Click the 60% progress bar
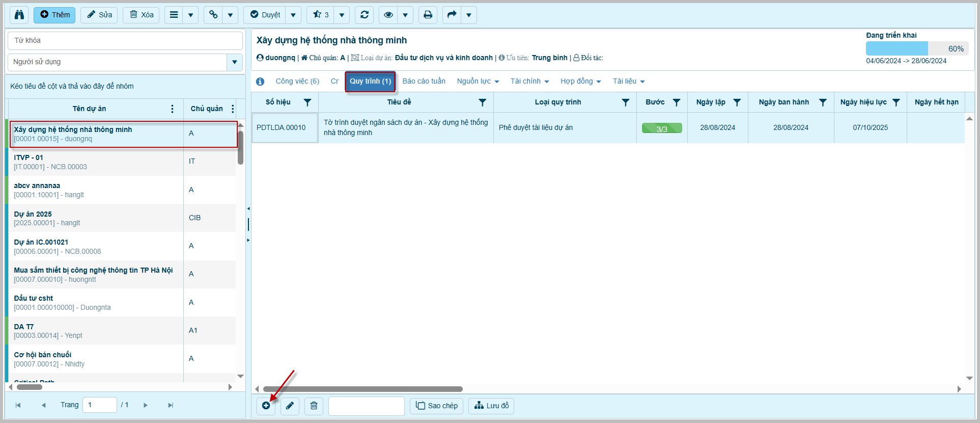The width and height of the screenshot is (980, 423). 916,49
